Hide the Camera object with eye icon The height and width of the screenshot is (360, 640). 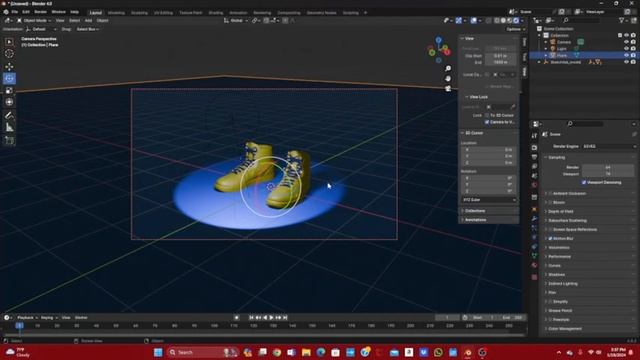[x=626, y=42]
